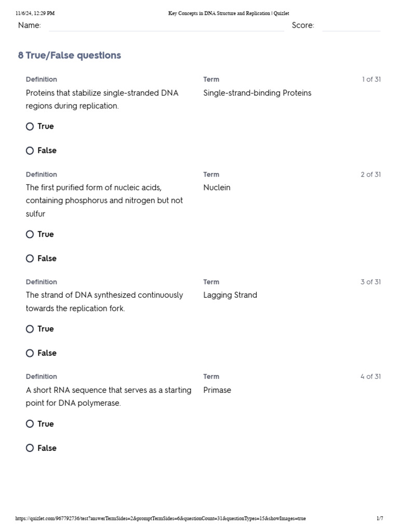Click the "4 of 31" question counter
This screenshot has height=532, width=399.
click(x=371, y=377)
